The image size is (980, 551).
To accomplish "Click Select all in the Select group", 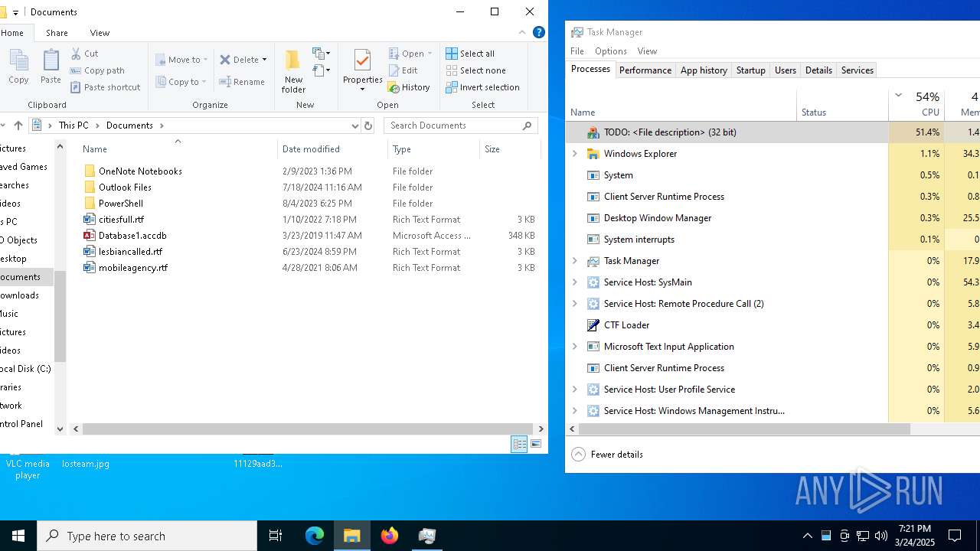I will (x=470, y=54).
